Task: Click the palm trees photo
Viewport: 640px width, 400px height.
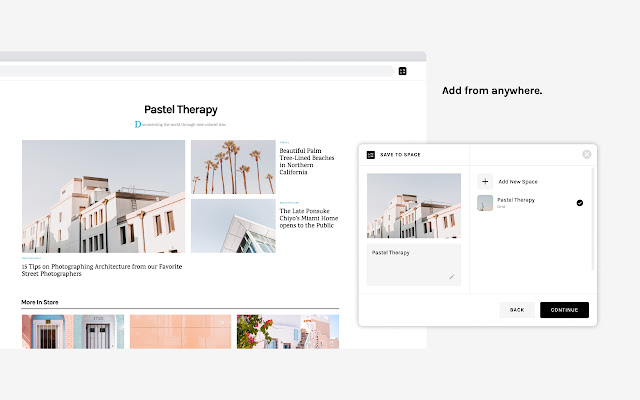Action: pos(233,167)
